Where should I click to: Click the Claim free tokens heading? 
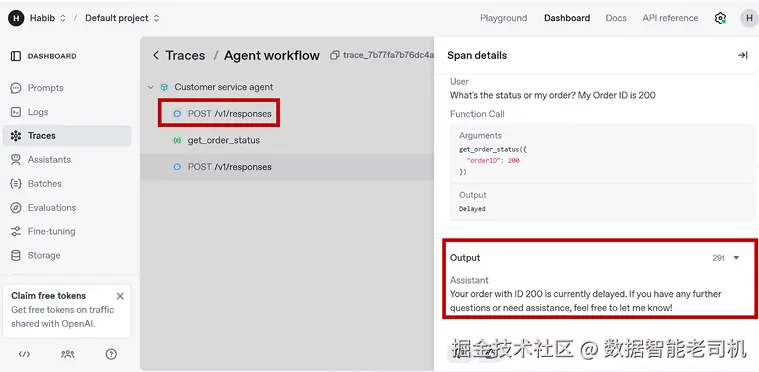click(x=48, y=296)
